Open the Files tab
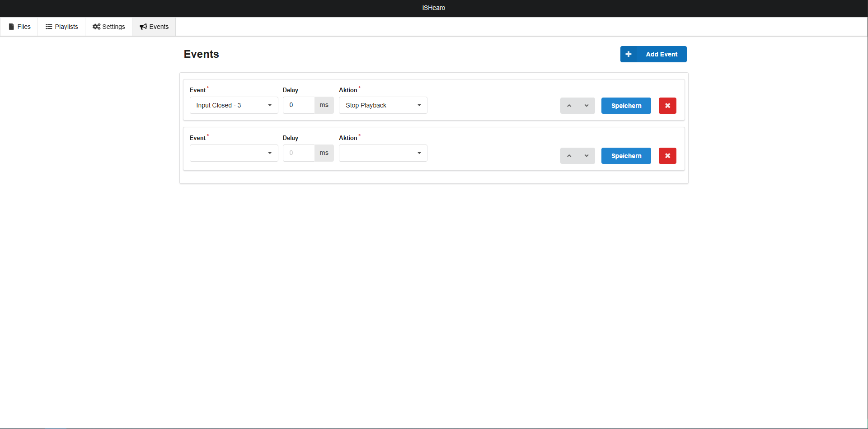 point(19,27)
